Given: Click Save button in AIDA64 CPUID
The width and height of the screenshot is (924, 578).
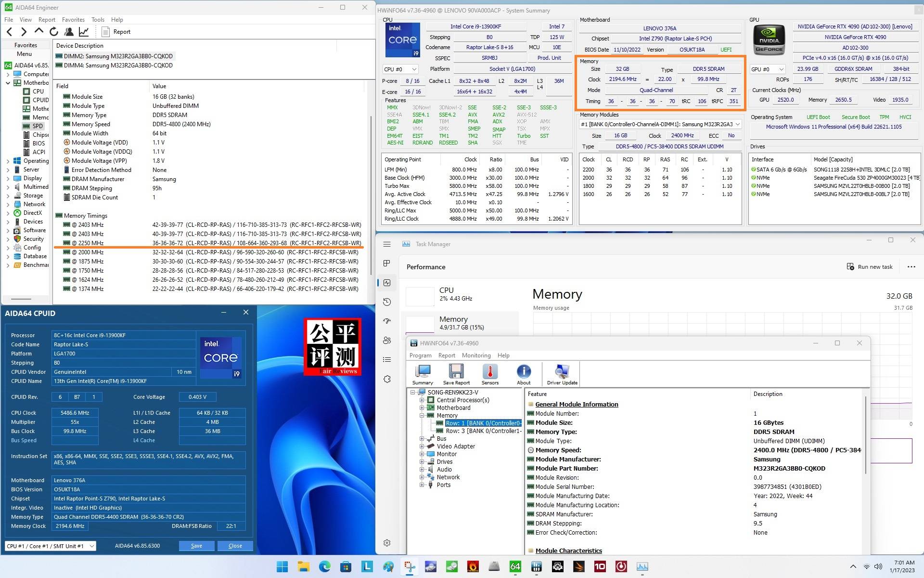Looking at the screenshot, I should tap(196, 546).
